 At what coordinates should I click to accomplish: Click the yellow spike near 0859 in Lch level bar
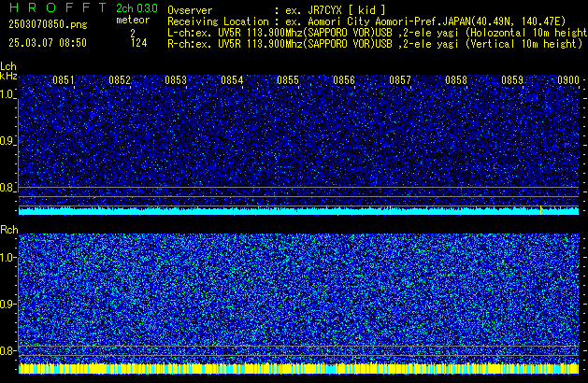pos(540,210)
